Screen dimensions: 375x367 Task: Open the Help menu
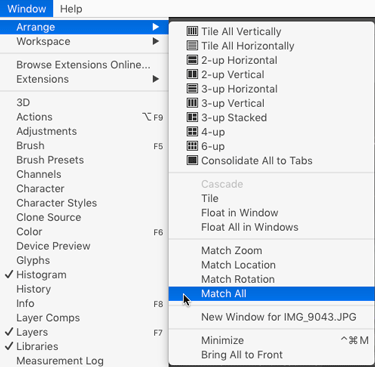pyautogui.click(x=71, y=9)
